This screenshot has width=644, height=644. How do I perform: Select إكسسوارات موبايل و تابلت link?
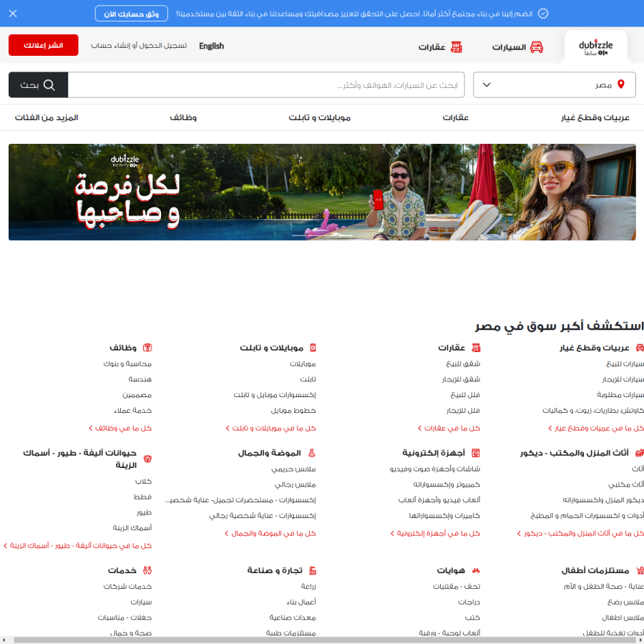[x=274, y=395]
